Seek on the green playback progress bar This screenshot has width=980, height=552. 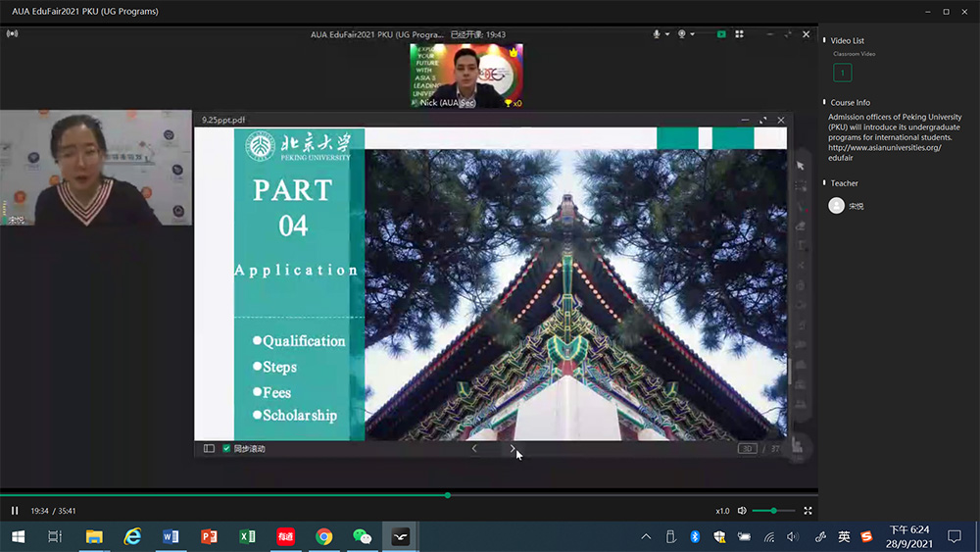tap(409, 495)
